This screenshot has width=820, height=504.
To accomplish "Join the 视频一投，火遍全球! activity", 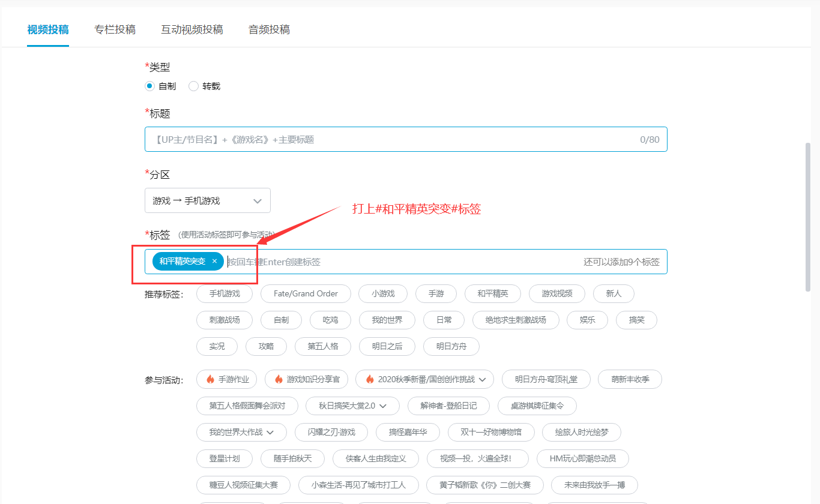I will (x=478, y=459).
